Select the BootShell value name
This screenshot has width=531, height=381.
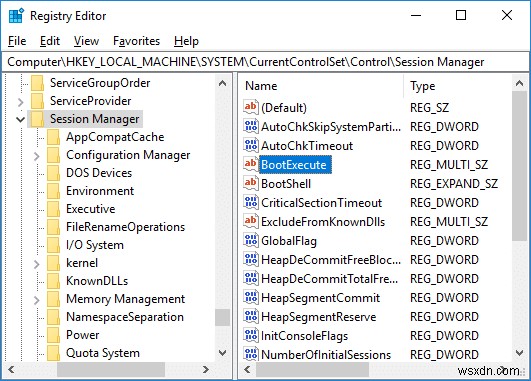click(286, 184)
